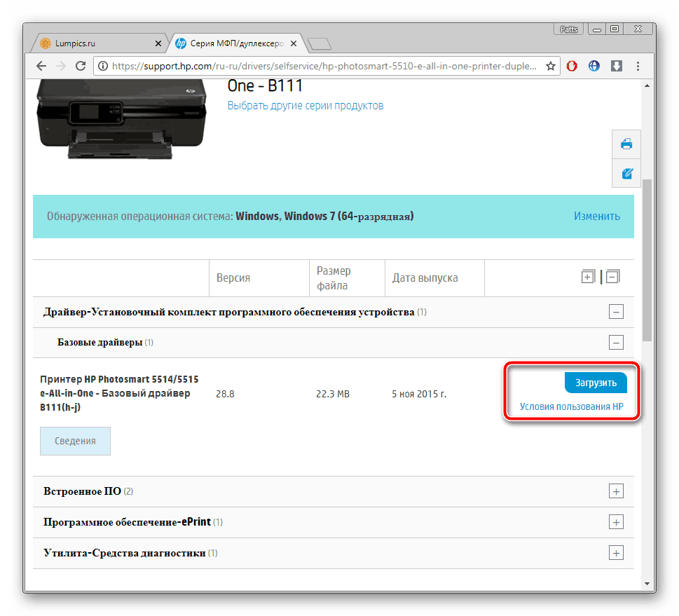The height and width of the screenshot is (616, 679).
Task: Collapse the Базовые драйверы section
Action: [x=616, y=343]
